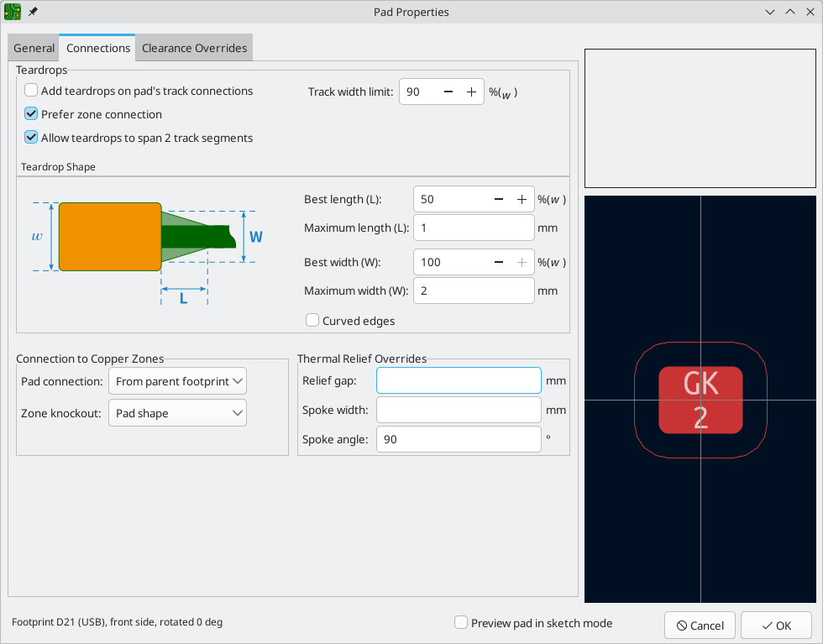Confirm with the OK button
The width and height of the screenshot is (823, 644).
tap(775, 626)
